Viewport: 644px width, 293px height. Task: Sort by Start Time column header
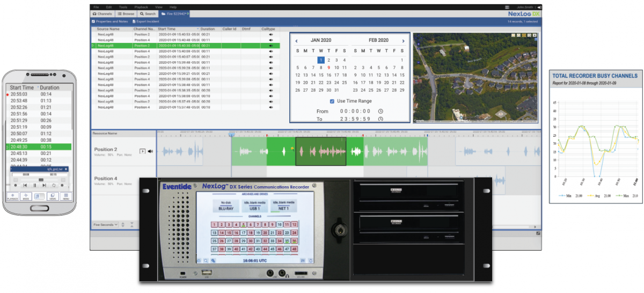[178, 29]
